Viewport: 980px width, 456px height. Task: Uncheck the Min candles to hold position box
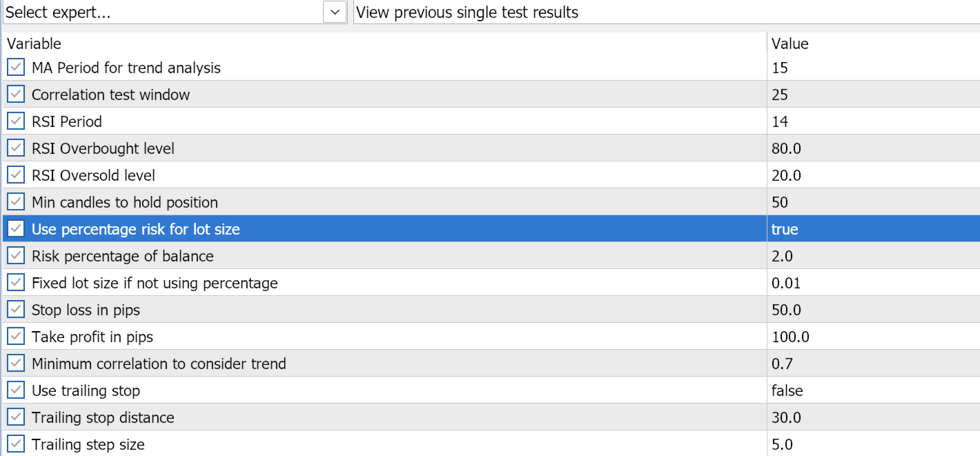16,202
